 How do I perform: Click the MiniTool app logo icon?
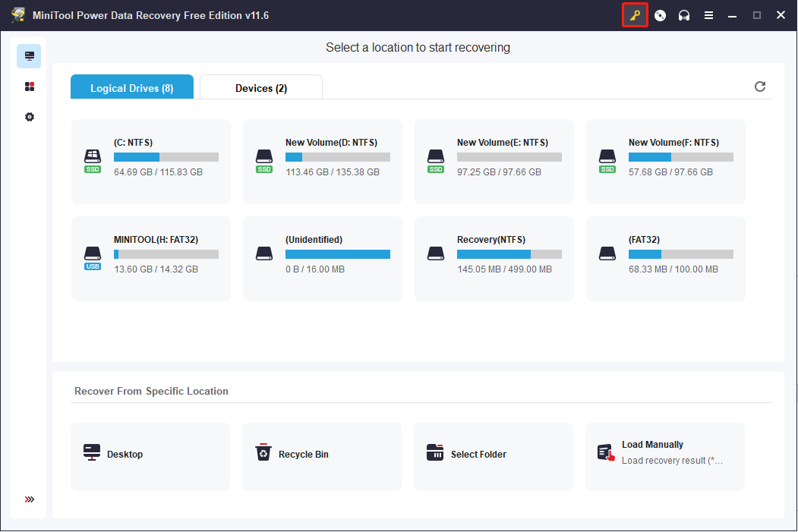point(18,15)
